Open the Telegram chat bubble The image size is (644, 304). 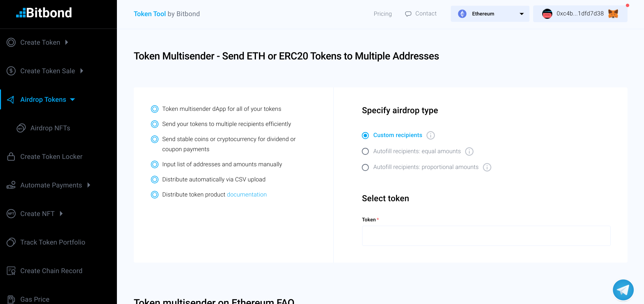tap(623, 290)
